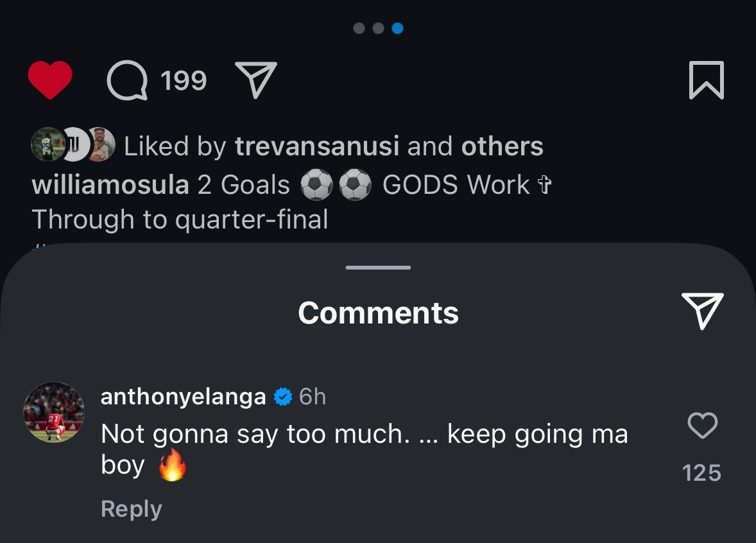Viewport: 756px width, 543px height.
Task: Like anthonyelanga's comment with heart
Action: pyautogui.click(x=703, y=426)
